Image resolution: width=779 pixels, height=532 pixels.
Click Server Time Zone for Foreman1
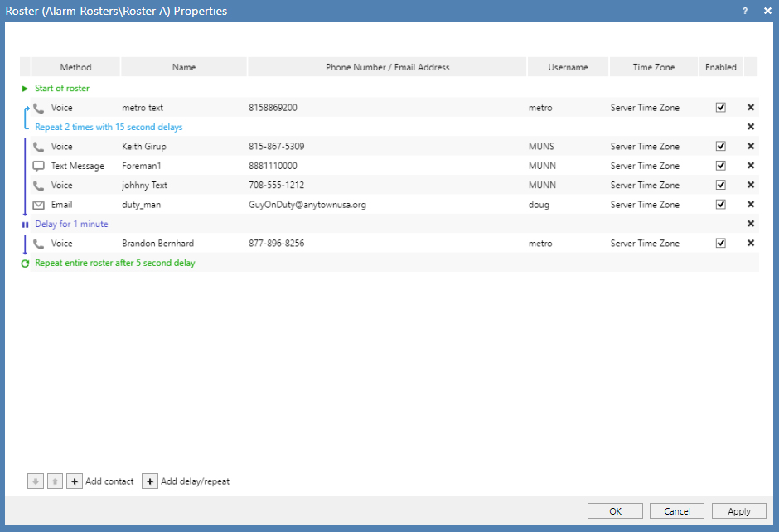coord(645,166)
